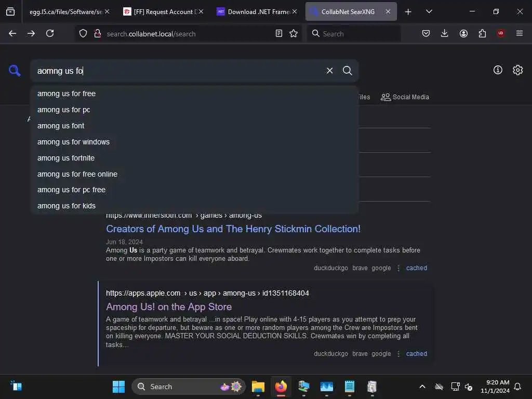Go forward to the next page
Screen dimensions: 532x399
point(31,33)
